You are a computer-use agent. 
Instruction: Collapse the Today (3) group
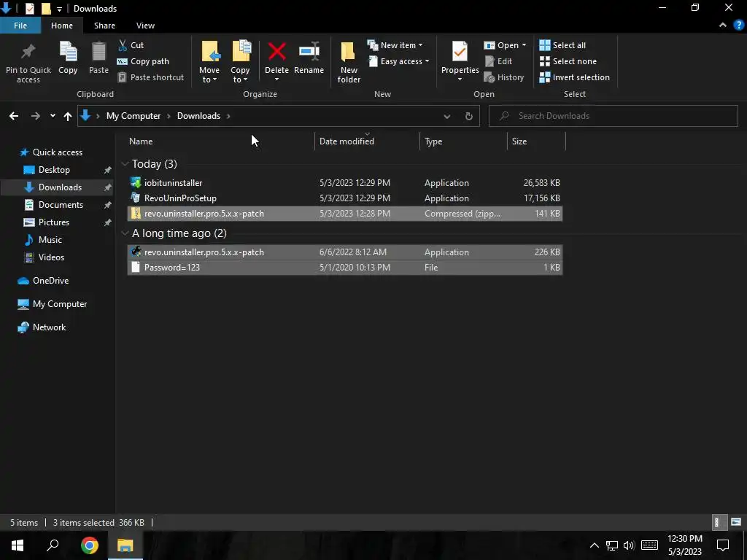125,164
